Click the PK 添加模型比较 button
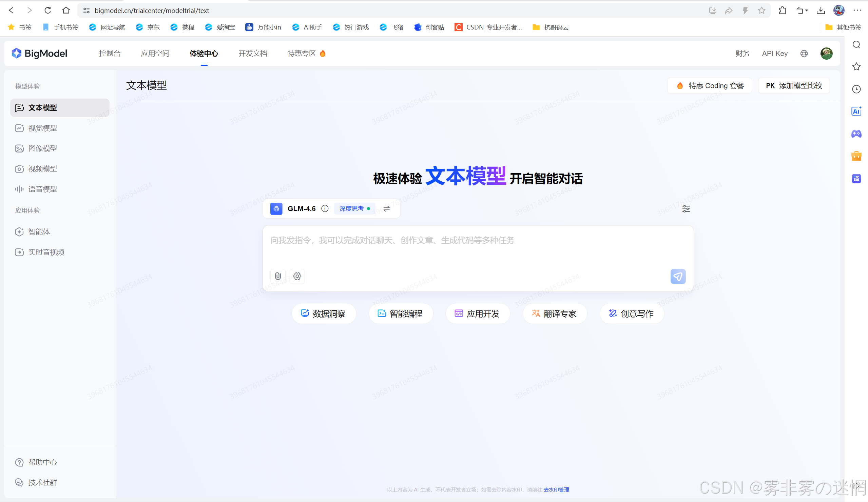 [793, 86]
